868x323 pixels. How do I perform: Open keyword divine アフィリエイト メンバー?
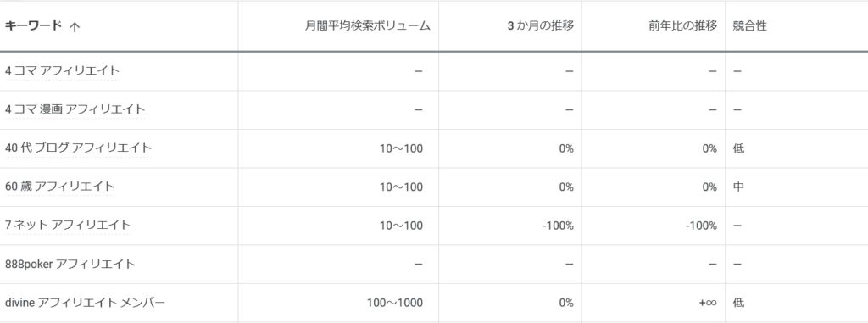tap(85, 303)
